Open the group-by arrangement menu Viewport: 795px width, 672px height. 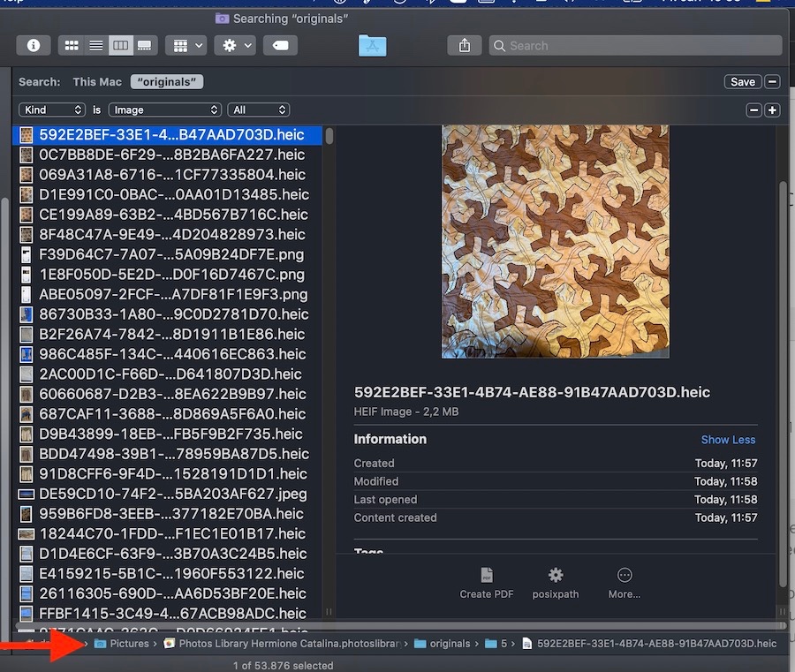(x=186, y=45)
